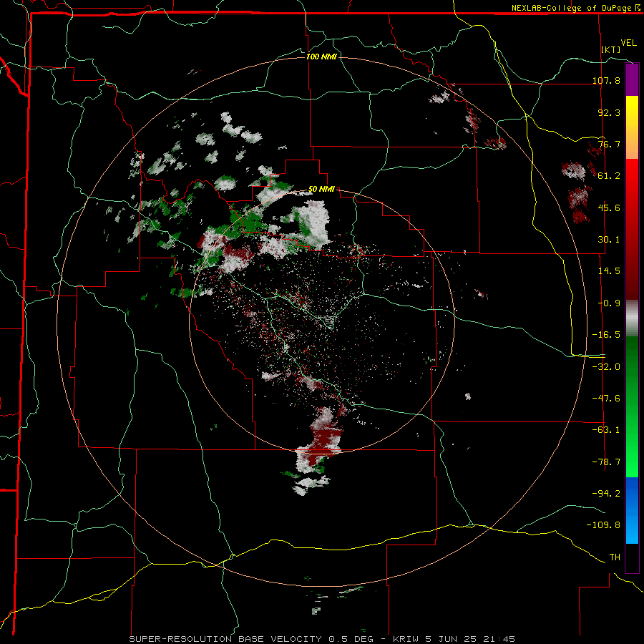Click the SUPER-RESOLUTION BASE VELOCITY caption text
Screen dimensions: 644x644
point(225,639)
